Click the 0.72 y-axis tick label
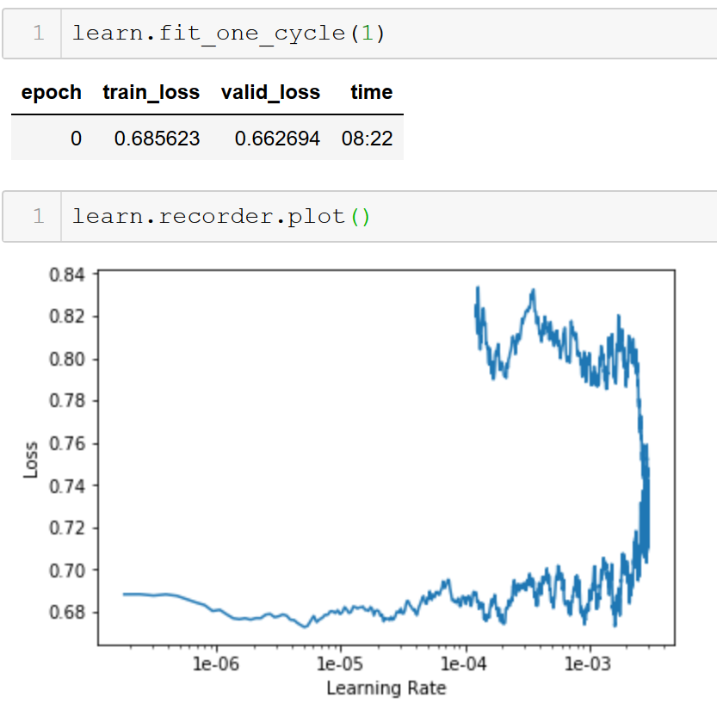 pyautogui.click(x=67, y=527)
